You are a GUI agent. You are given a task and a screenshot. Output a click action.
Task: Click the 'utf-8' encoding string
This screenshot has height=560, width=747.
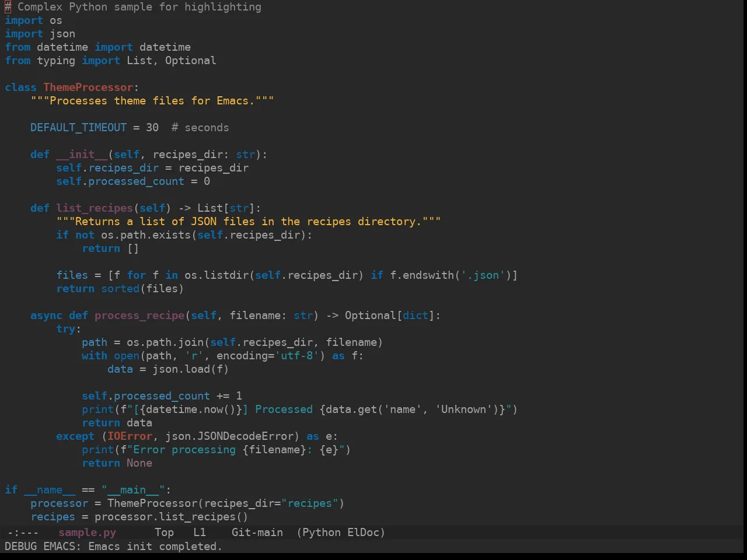tap(297, 355)
